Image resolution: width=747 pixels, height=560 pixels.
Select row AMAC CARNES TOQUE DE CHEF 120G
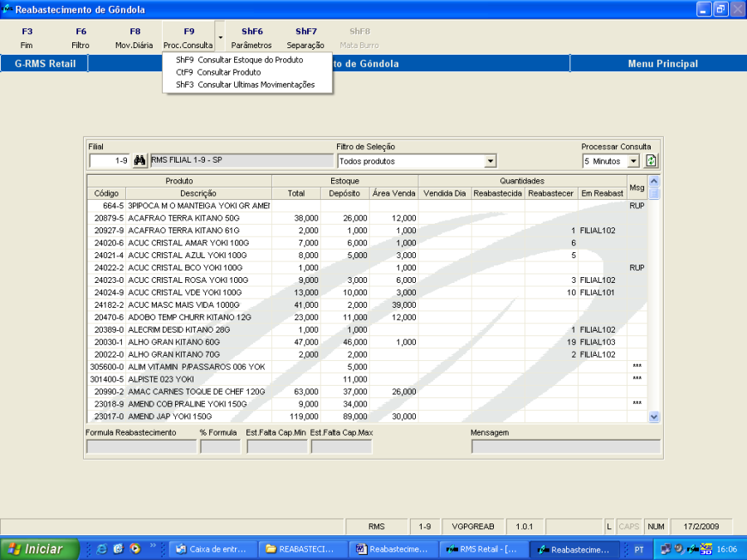367,392
